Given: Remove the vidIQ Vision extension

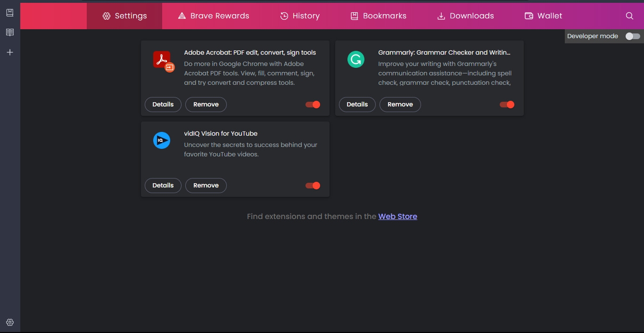Looking at the screenshot, I should (x=206, y=186).
